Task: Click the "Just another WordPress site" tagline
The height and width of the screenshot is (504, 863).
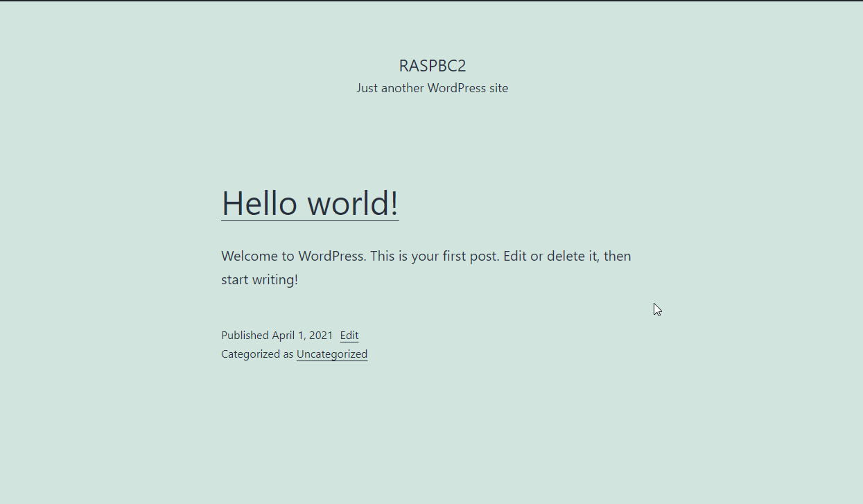Action: tap(433, 88)
